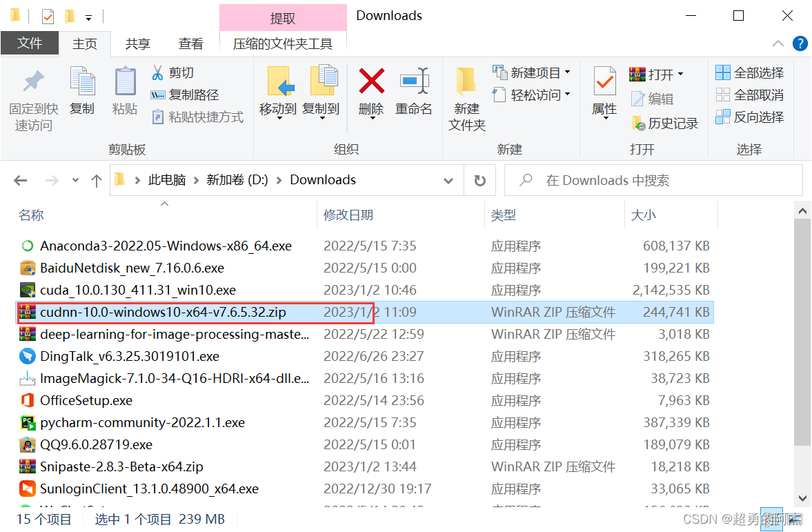
Task: Go forward with the forward arrow
Action: pyautogui.click(x=52, y=180)
